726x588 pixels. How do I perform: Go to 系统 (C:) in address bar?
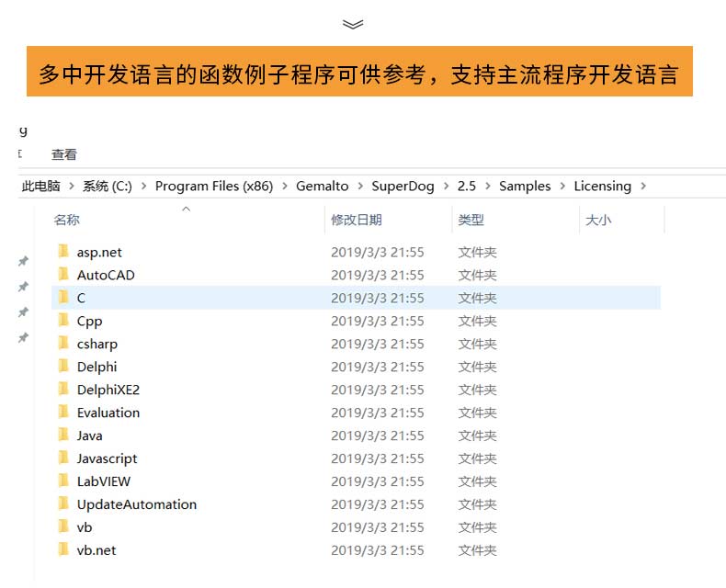(x=108, y=187)
